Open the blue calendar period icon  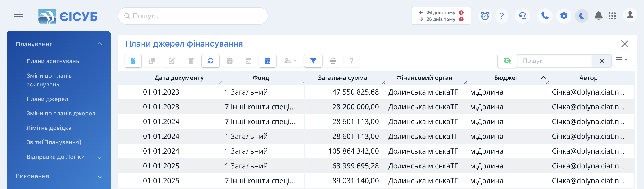point(268,61)
